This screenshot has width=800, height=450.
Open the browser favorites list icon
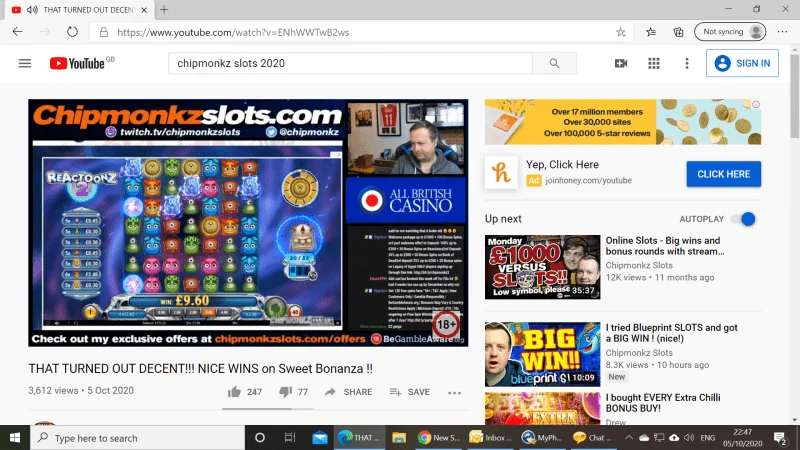[651, 32]
